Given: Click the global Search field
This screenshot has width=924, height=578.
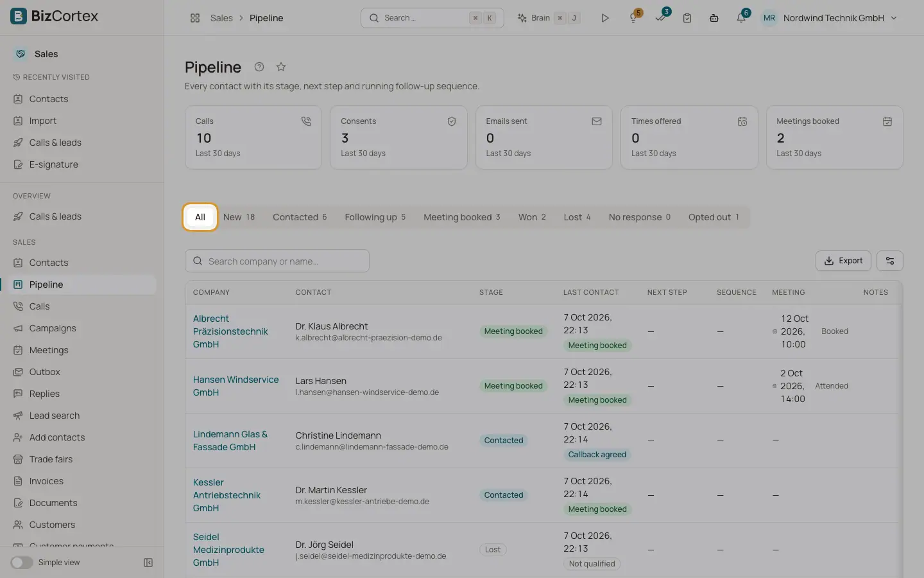Looking at the screenshot, I should (432, 18).
